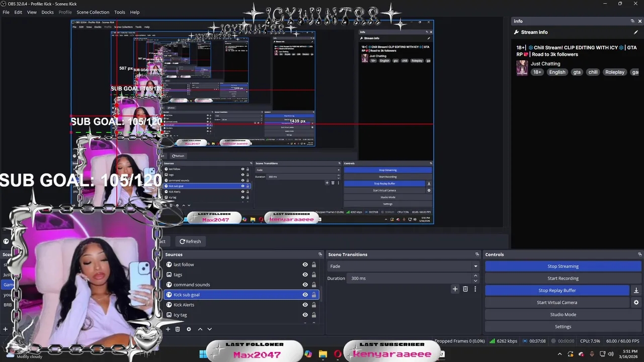Screen dimensions: 644x362
Task: Hide the command sounds source
Action: [x=305, y=285]
